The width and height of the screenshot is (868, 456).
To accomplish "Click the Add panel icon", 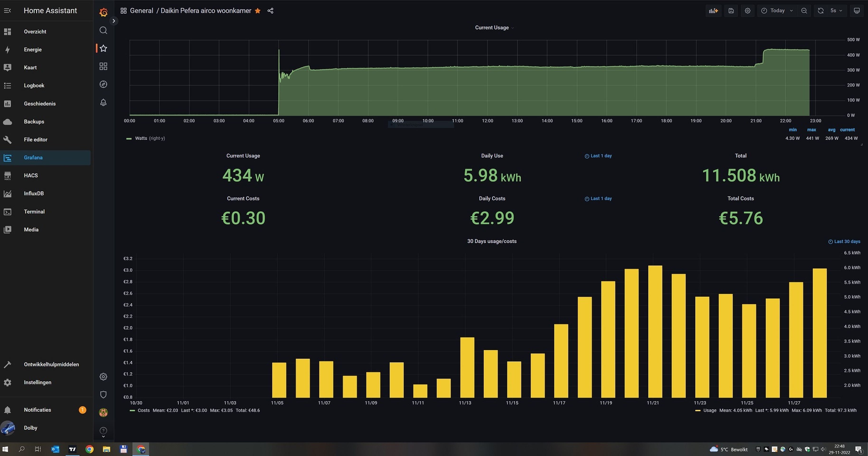I will coord(713,11).
